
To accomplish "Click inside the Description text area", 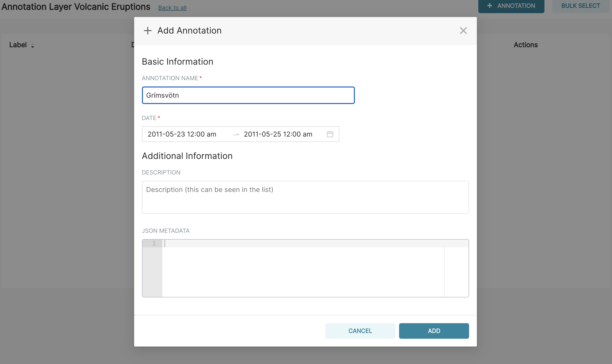I will pyautogui.click(x=305, y=197).
